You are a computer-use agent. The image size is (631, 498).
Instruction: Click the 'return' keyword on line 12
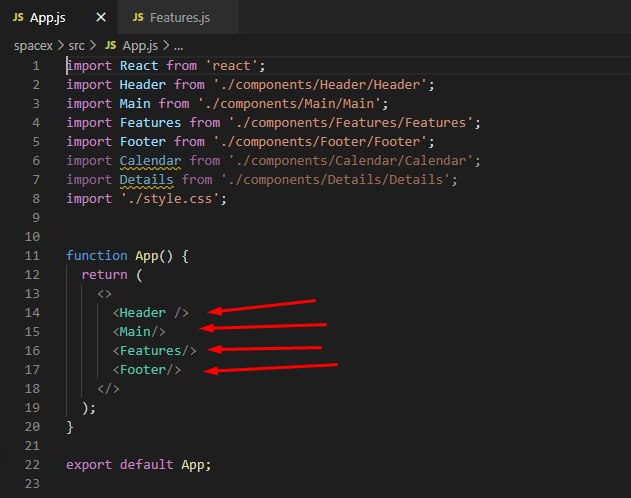(104, 274)
